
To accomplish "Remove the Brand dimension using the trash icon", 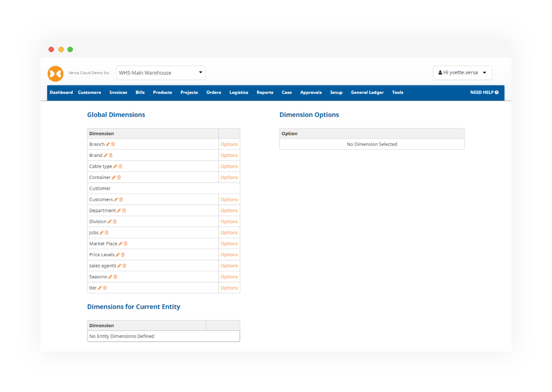I will tap(111, 156).
